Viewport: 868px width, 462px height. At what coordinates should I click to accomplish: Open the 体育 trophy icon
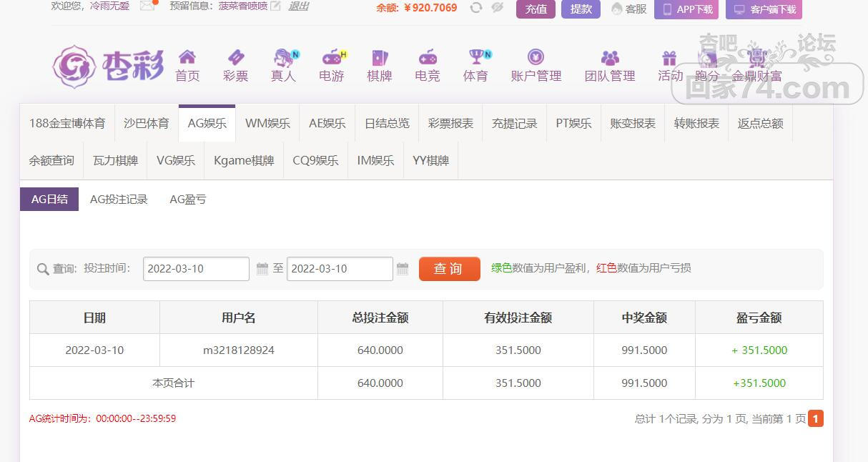point(476,57)
